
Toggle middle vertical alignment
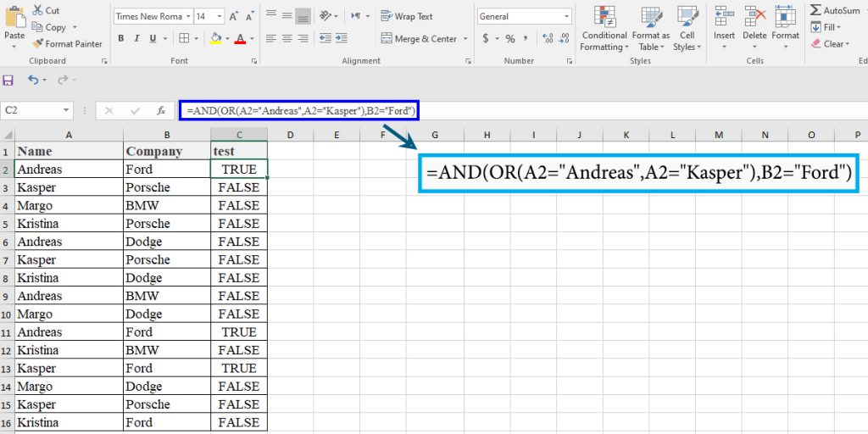[287, 15]
